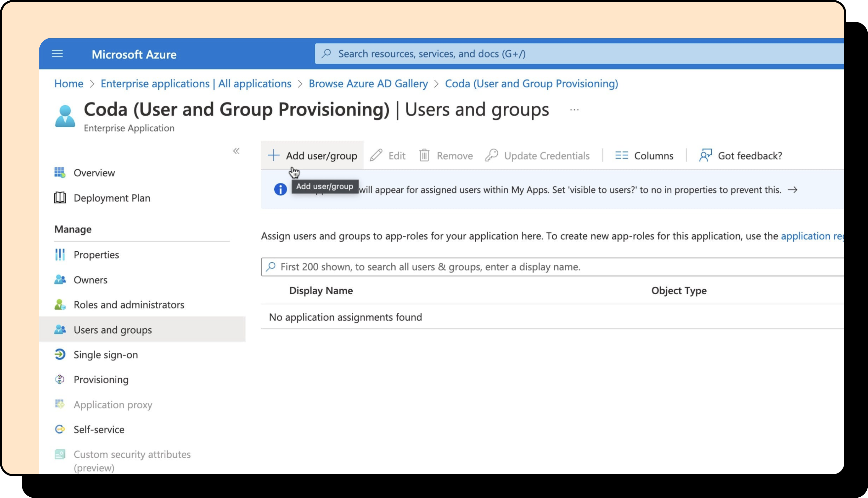The width and height of the screenshot is (868, 498).
Task: Open Got feedback? link text
Action: (x=750, y=156)
